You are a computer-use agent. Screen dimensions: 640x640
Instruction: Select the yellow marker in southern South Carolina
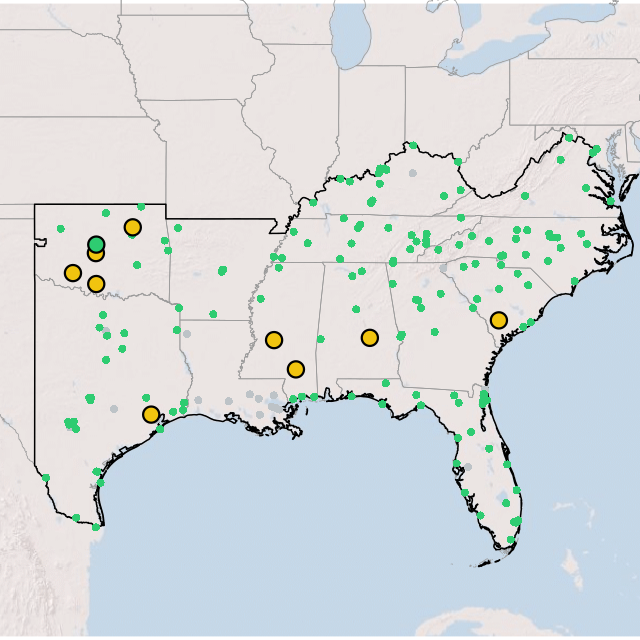point(499,320)
